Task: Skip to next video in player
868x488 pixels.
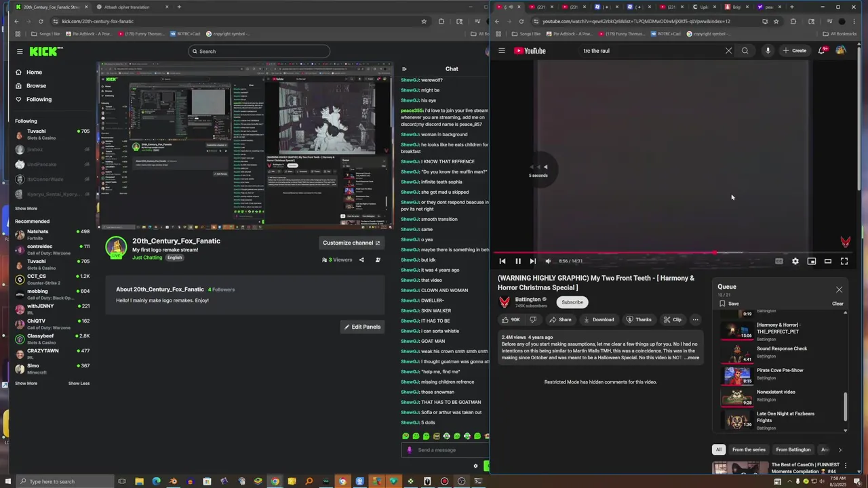Action: (533, 261)
